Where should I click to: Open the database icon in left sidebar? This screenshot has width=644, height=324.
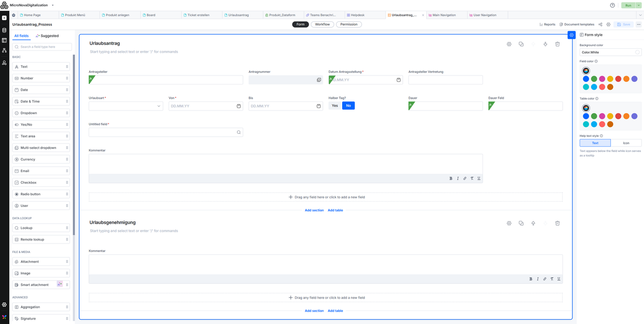tap(4, 30)
